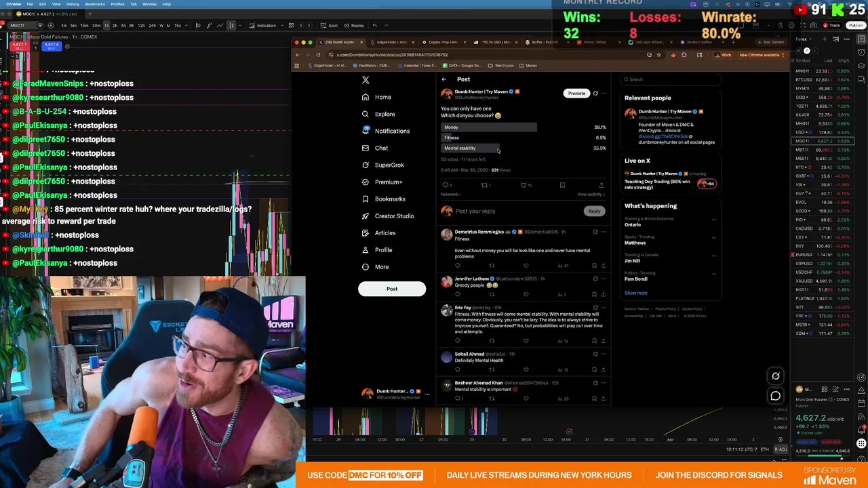Switch to the EdgeFinder Chrome tab
The height and width of the screenshot is (488, 868).
[x=391, y=42]
